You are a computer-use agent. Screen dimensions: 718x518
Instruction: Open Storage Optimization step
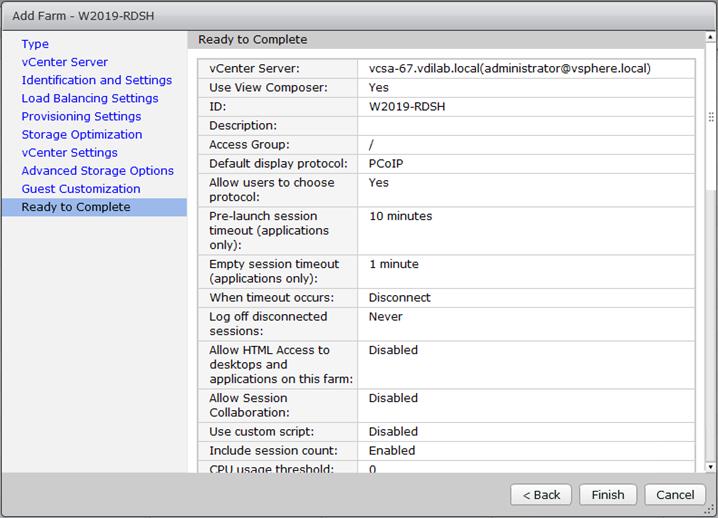(82, 135)
